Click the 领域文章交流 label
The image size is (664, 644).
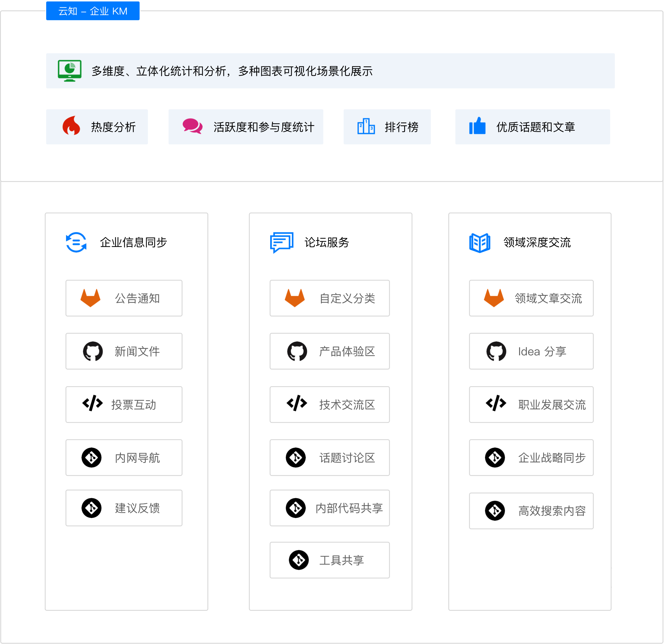coord(548,298)
